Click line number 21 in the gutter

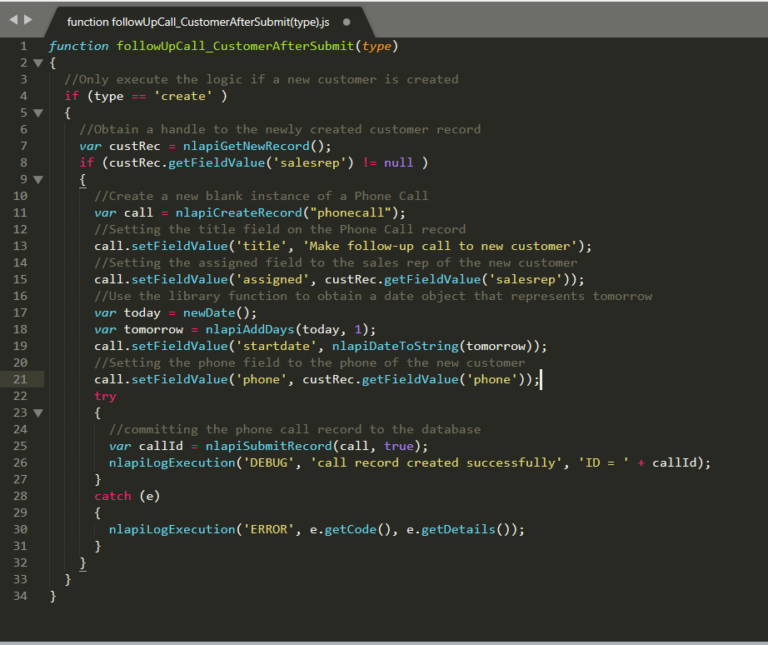click(21, 379)
